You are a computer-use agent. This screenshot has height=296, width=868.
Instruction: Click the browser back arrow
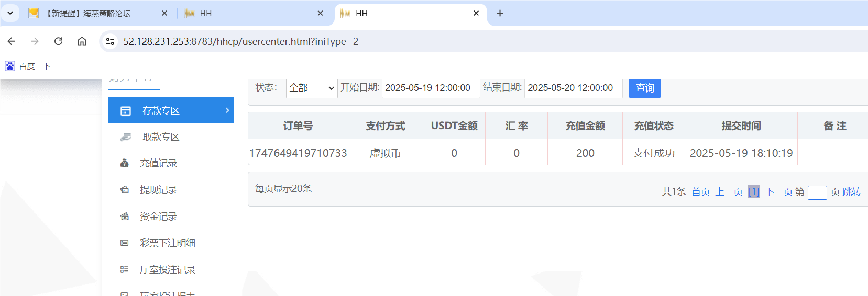(12, 41)
